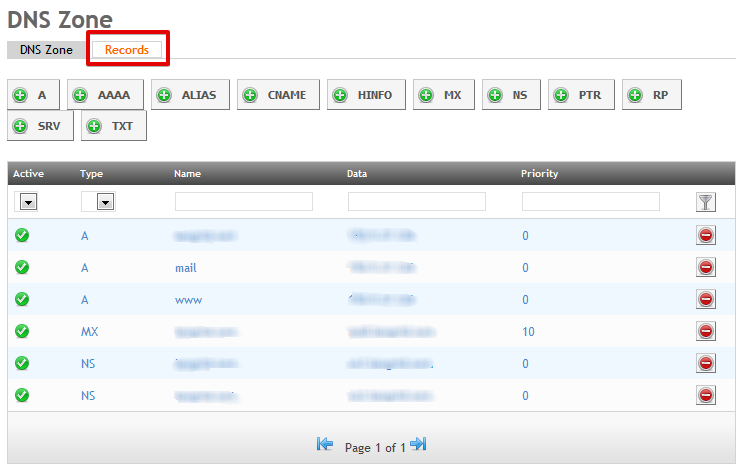Image resolution: width=745 pixels, height=470 pixels.
Task: Focus the Name filter field
Action: click(x=244, y=201)
